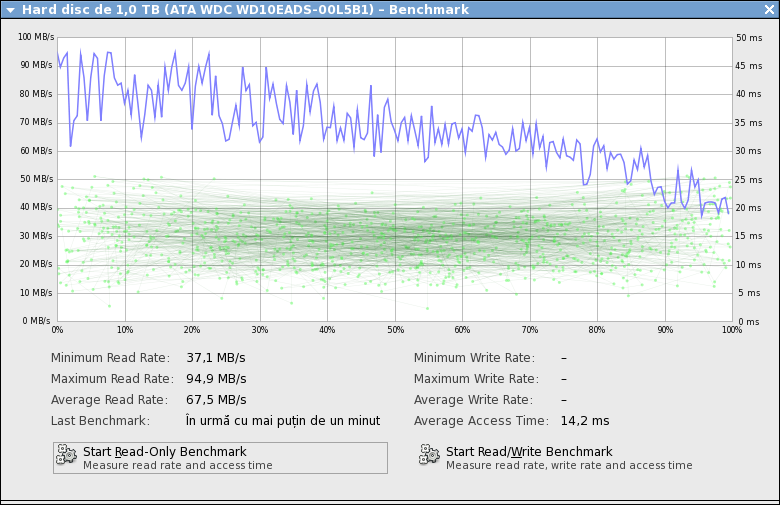Click the Last Benchmark time text

[283, 421]
